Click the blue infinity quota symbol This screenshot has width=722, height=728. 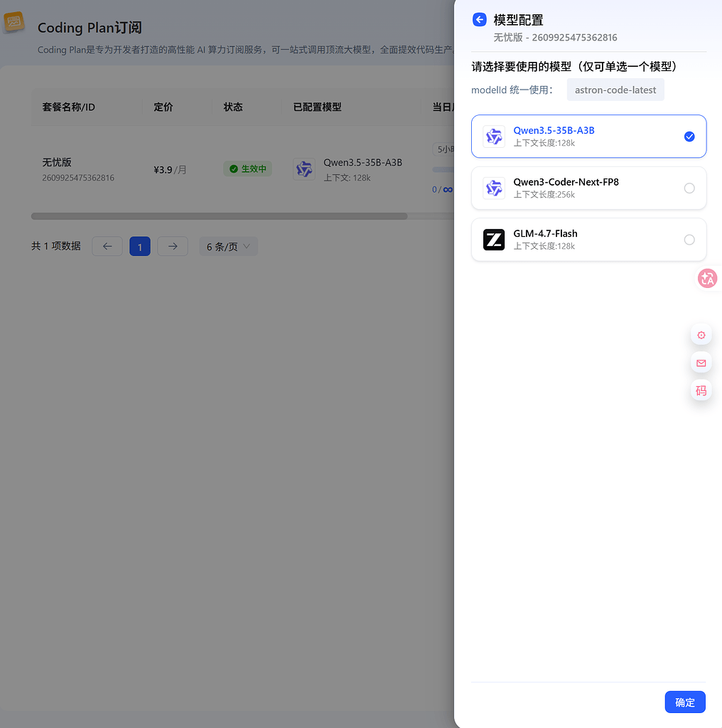pos(448,189)
